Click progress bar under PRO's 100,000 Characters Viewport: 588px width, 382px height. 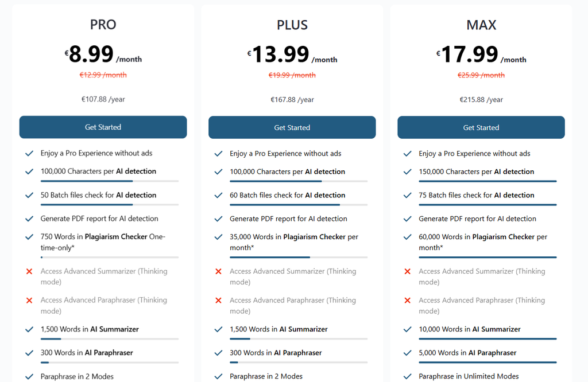pyautogui.click(x=110, y=181)
